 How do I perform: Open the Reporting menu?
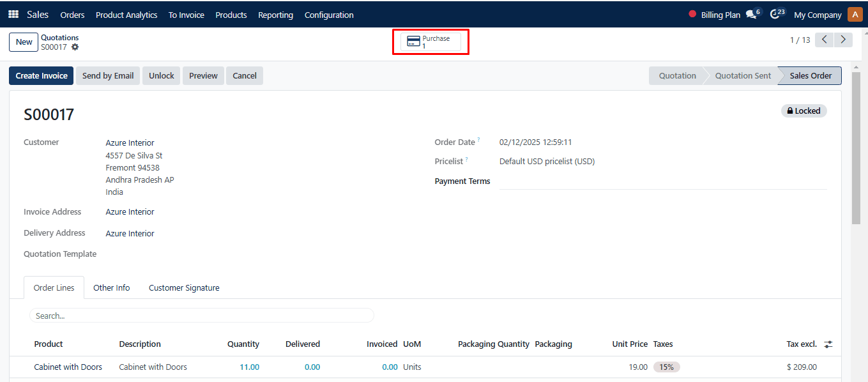click(276, 15)
